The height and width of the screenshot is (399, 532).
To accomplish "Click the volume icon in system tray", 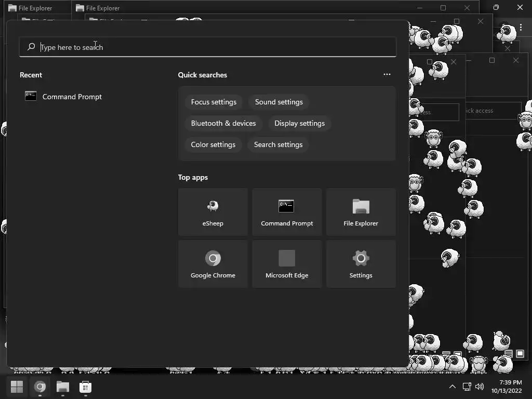I will (x=480, y=387).
